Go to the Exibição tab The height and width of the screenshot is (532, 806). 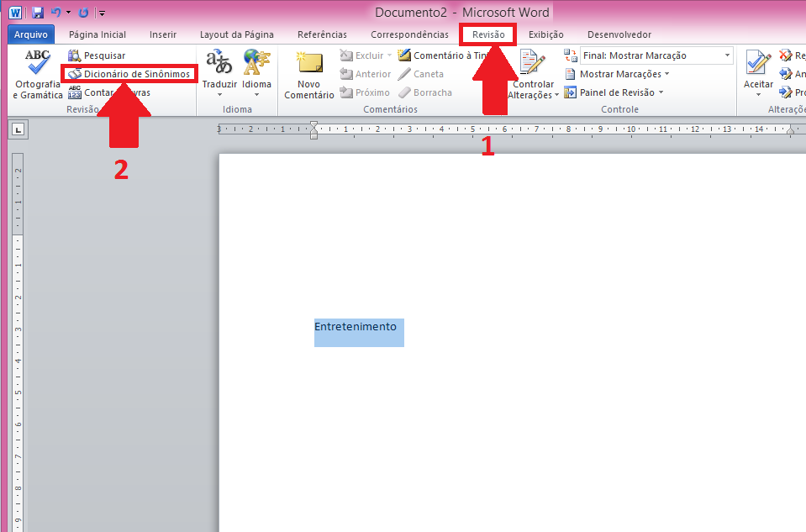pyautogui.click(x=545, y=34)
